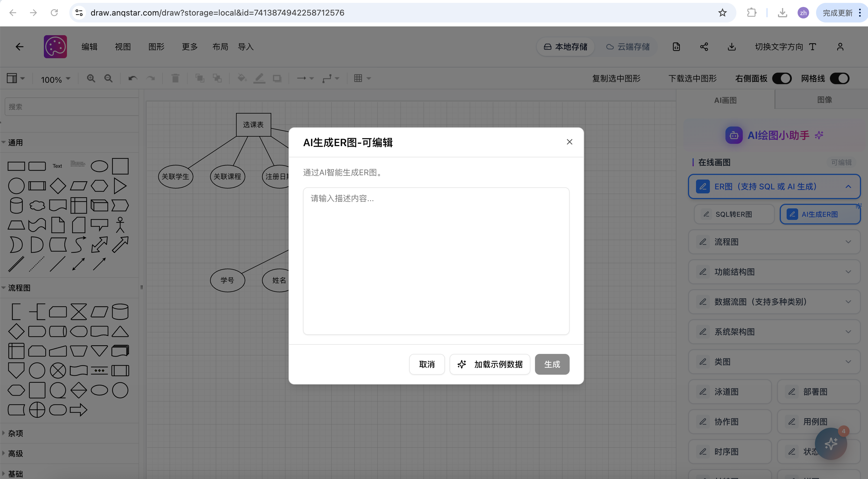Click the description text area in dialog
The width and height of the screenshot is (868, 479).
436,261
